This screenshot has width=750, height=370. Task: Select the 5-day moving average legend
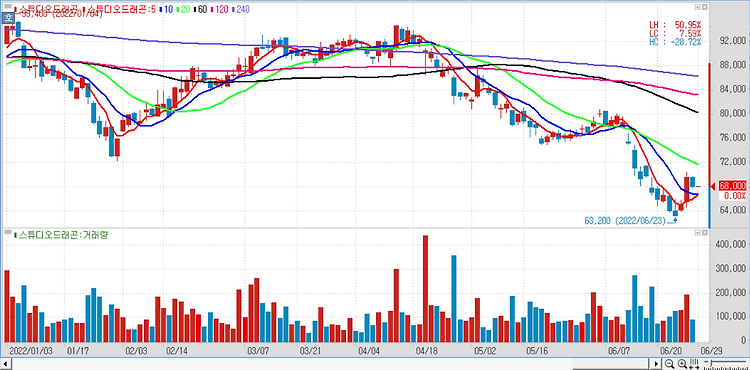[x=118, y=9]
